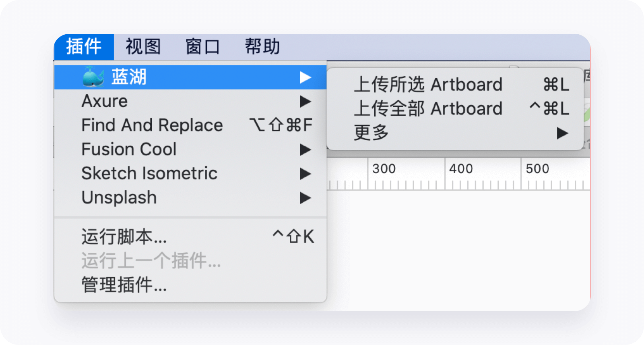Open the 帮助 menu
This screenshot has height=345, width=644.
[262, 47]
